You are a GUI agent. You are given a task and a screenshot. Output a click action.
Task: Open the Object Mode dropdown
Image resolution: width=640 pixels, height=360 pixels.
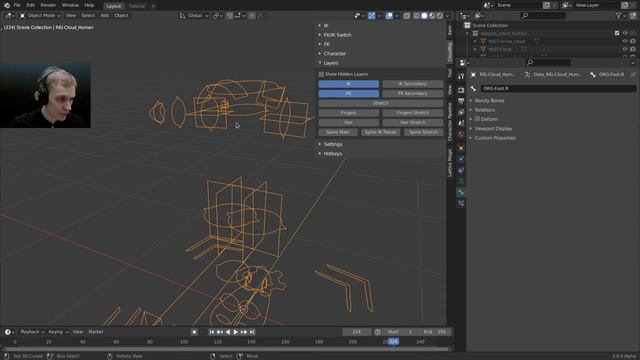click(x=40, y=16)
